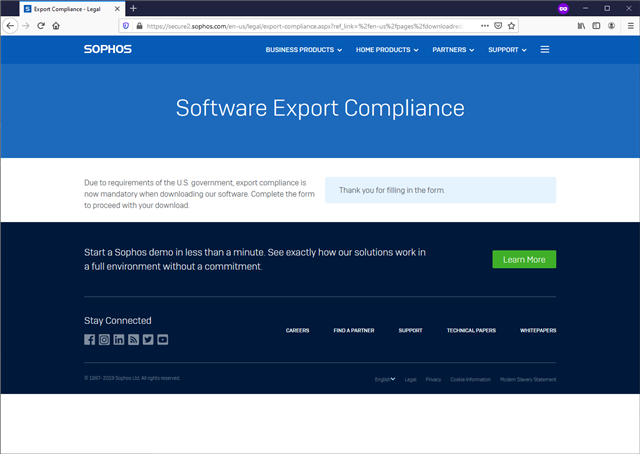This screenshot has height=454, width=640.
Task: Open the Sophos RSS feed
Action: 133,339
